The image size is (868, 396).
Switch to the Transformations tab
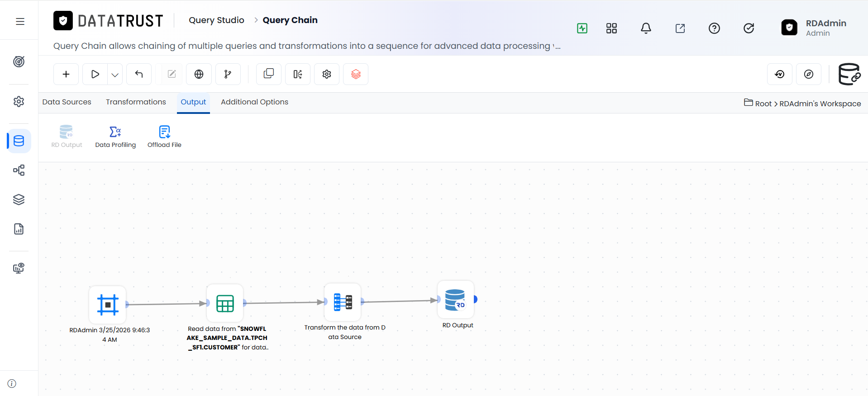[136, 102]
